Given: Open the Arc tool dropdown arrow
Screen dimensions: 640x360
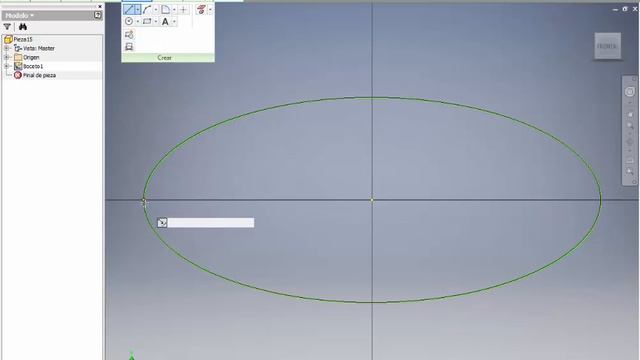Looking at the screenshot, I should pos(156,9).
